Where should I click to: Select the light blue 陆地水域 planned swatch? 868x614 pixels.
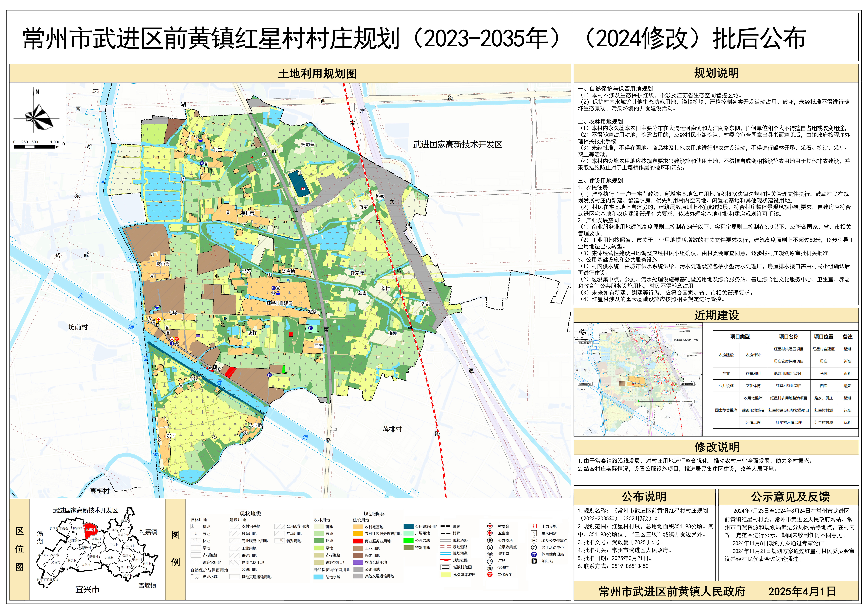[318, 577]
